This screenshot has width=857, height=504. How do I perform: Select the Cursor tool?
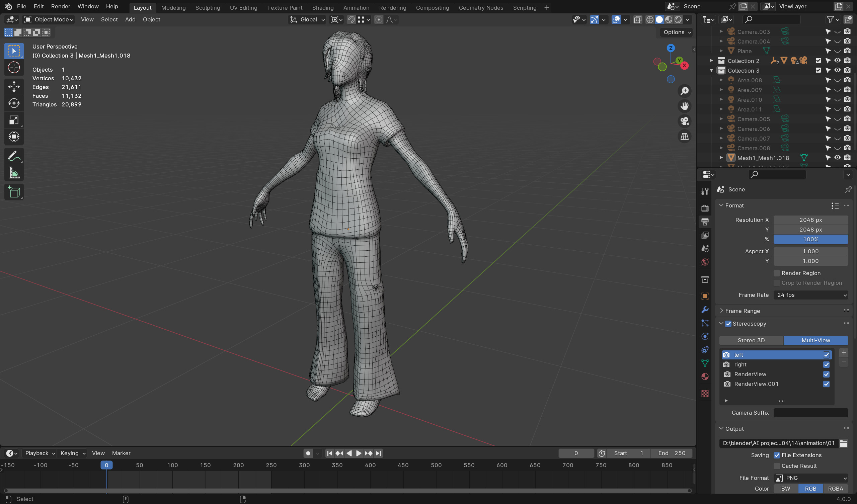[x=14, y=68]
